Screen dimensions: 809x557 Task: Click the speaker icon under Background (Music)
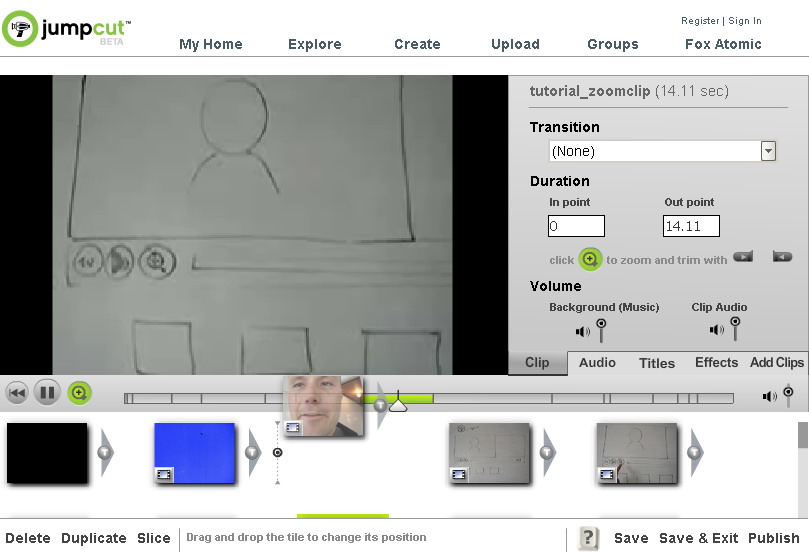coord(582,331)
